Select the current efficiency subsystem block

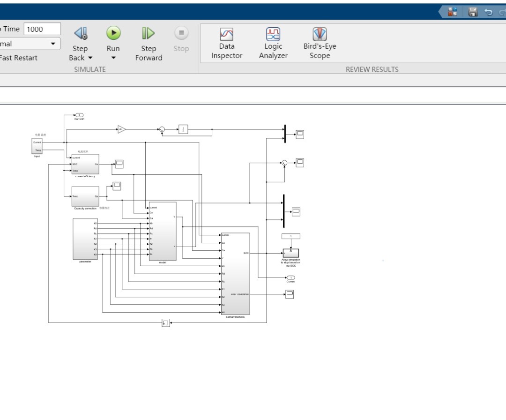tap(85, 165)
